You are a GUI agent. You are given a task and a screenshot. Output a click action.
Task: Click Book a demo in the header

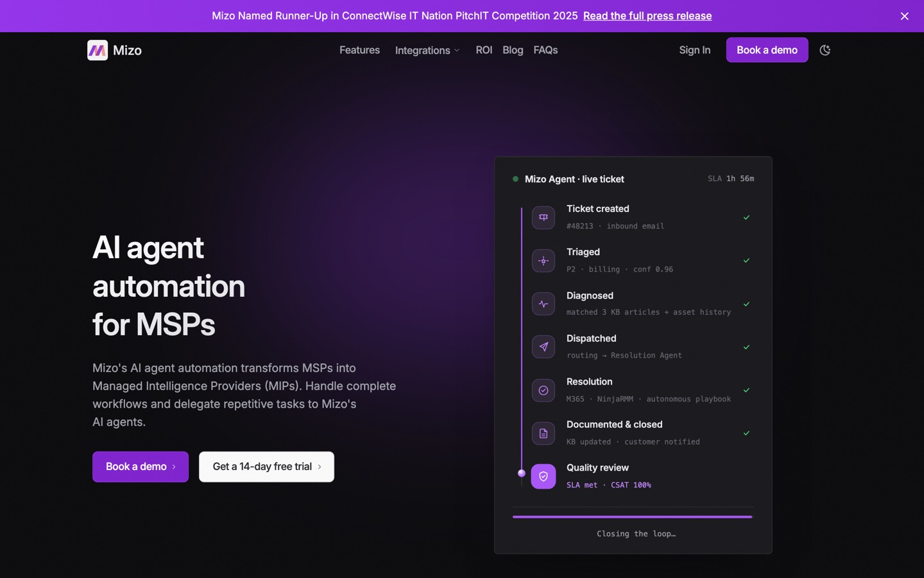(x=767, y=50)
